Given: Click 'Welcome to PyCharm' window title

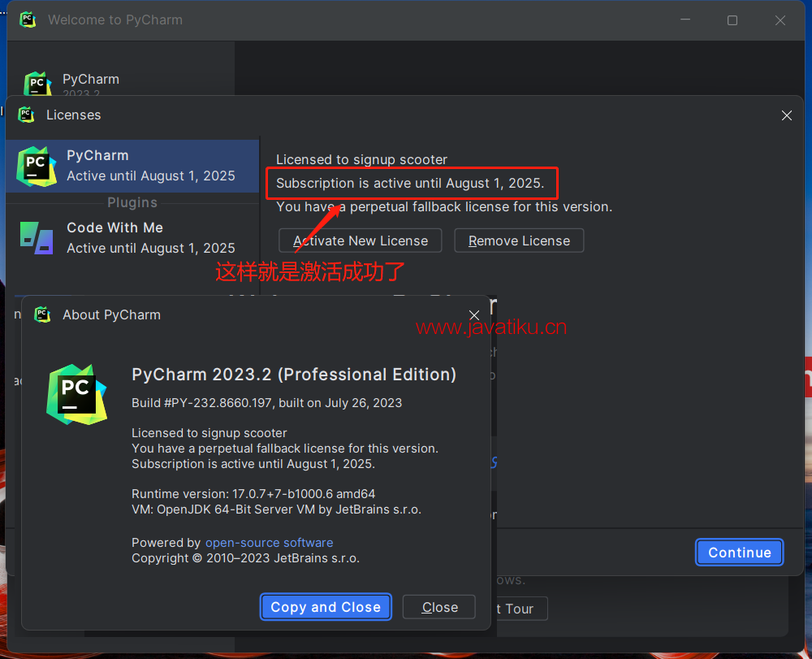Looking at the screenshot, I should tap(115, 20).
